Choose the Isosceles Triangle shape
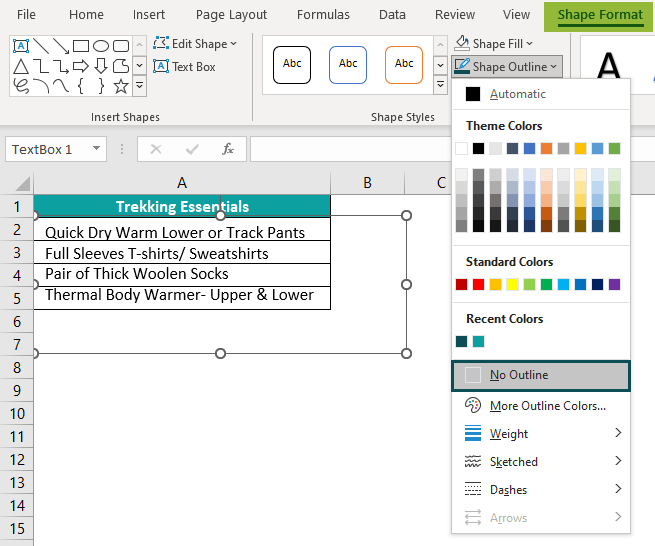 pyautogui.click(x=21, y=66)
